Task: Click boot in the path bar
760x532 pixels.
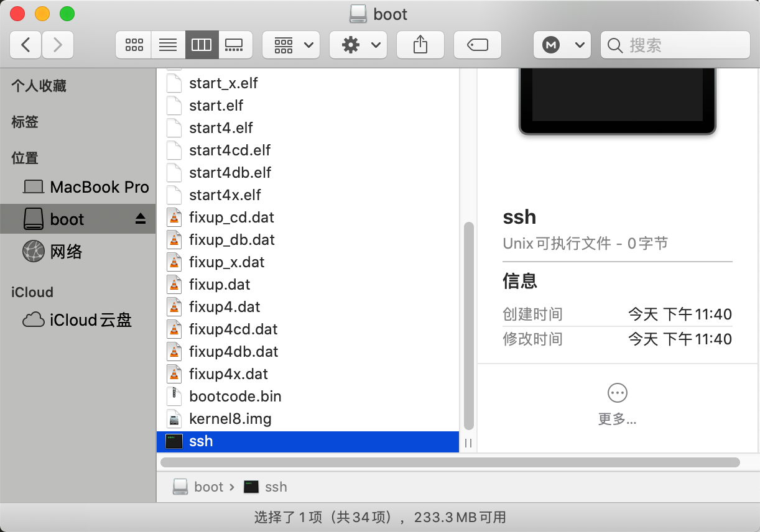Action: click(199, 487)
